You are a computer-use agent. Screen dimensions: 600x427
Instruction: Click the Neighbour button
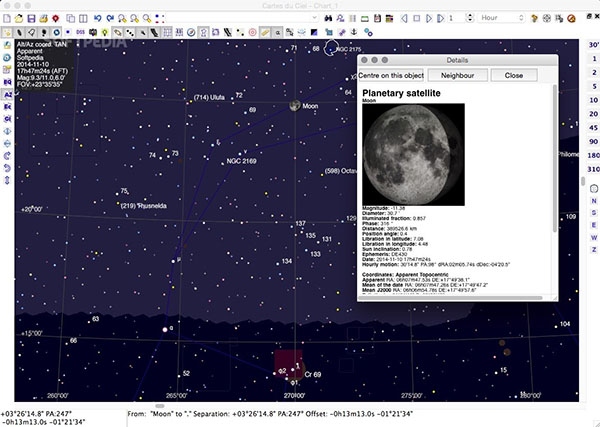[x=457, y=75]
